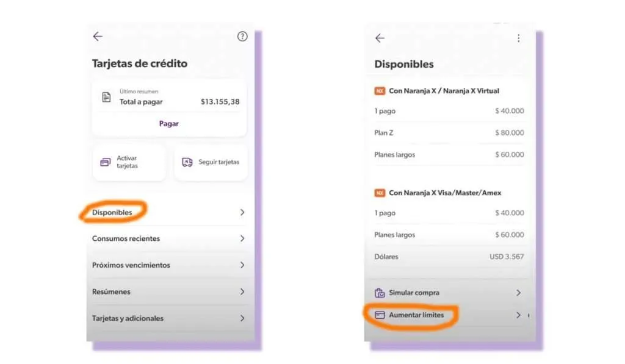Go back from Tarjetas de crédito screen
This screenshot has width=625, height=364.
(98, 37)
